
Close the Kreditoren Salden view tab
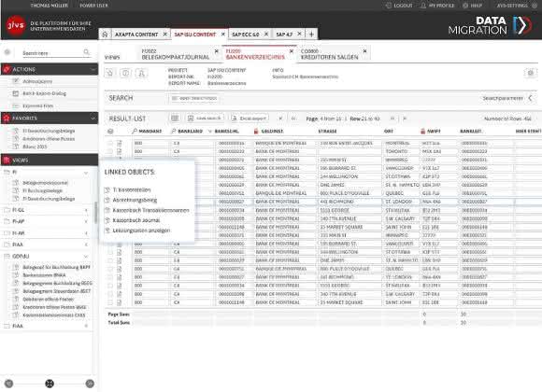pos(364,50)
